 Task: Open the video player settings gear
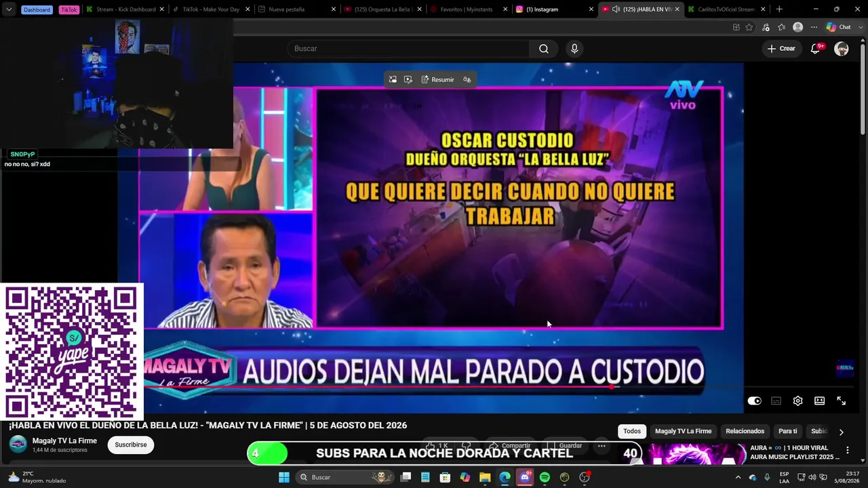click(x=798, y=401)
